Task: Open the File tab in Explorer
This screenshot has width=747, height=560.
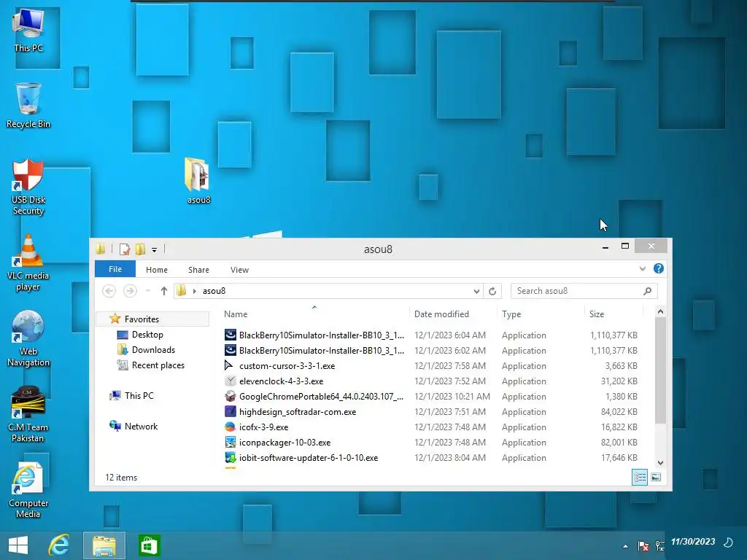Action: point(115,269)
